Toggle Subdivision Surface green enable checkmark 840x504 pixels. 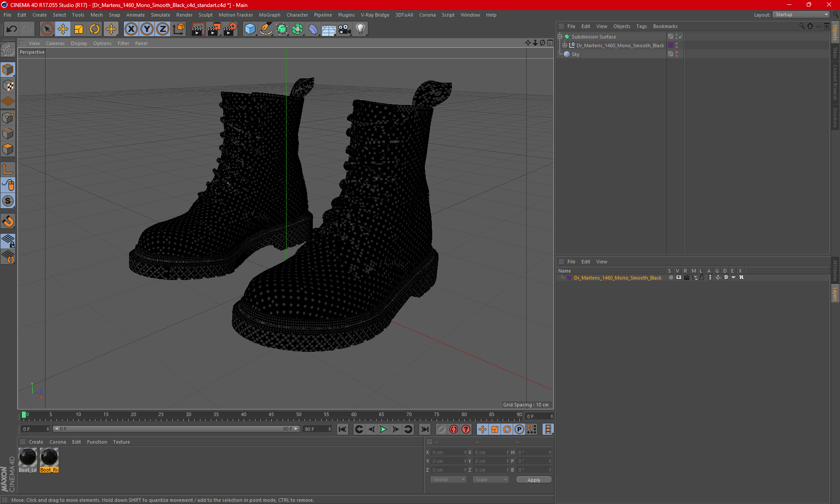pos(681,37)
